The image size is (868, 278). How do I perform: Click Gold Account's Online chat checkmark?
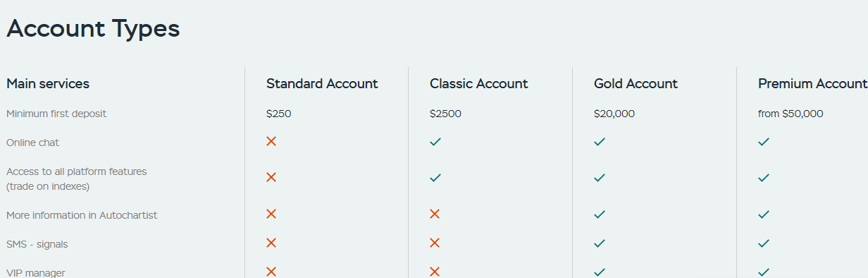[600, 142]
